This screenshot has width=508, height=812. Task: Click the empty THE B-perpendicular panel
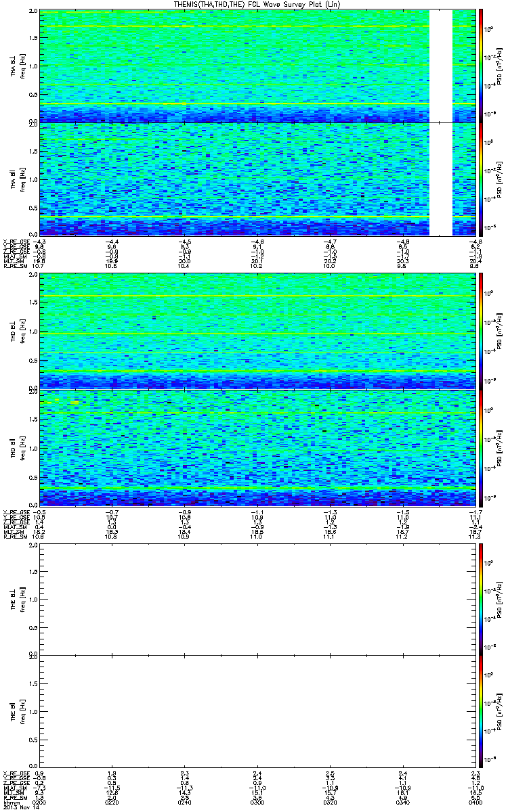257,600
